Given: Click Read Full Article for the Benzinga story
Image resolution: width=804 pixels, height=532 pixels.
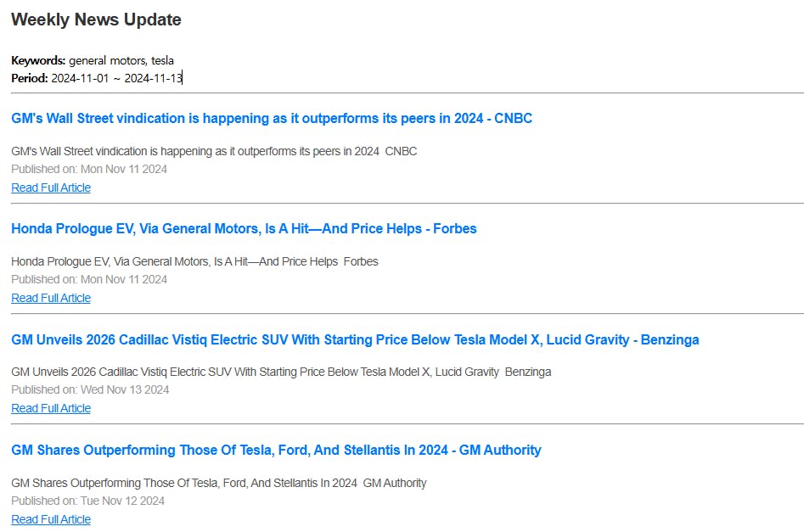Looking at the screenshot, I should (x=51, y=408).
